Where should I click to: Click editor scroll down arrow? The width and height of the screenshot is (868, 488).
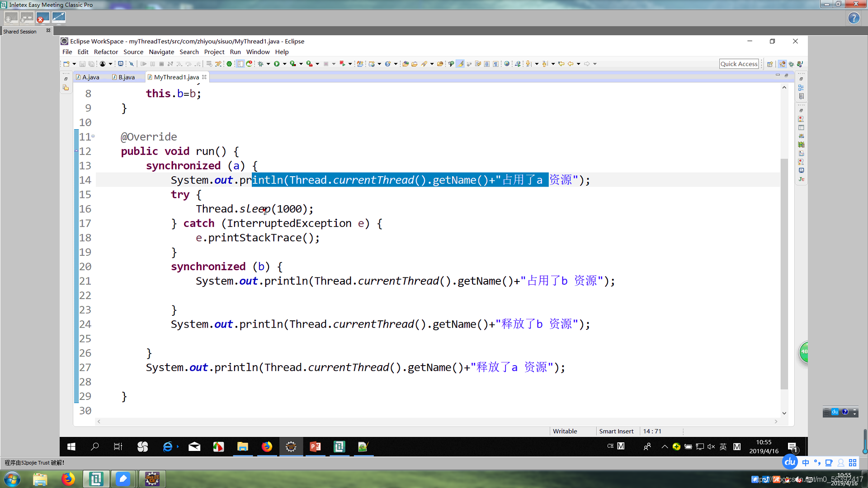click(784, 413)
